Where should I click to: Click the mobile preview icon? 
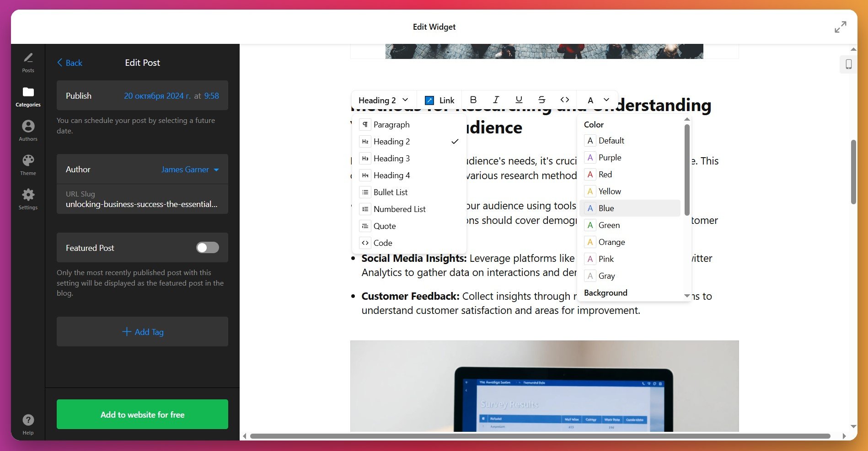click(849, 64)
